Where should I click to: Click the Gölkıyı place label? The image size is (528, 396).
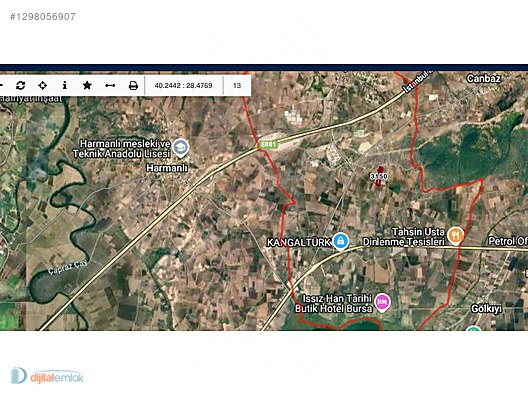tap(486, 309)
